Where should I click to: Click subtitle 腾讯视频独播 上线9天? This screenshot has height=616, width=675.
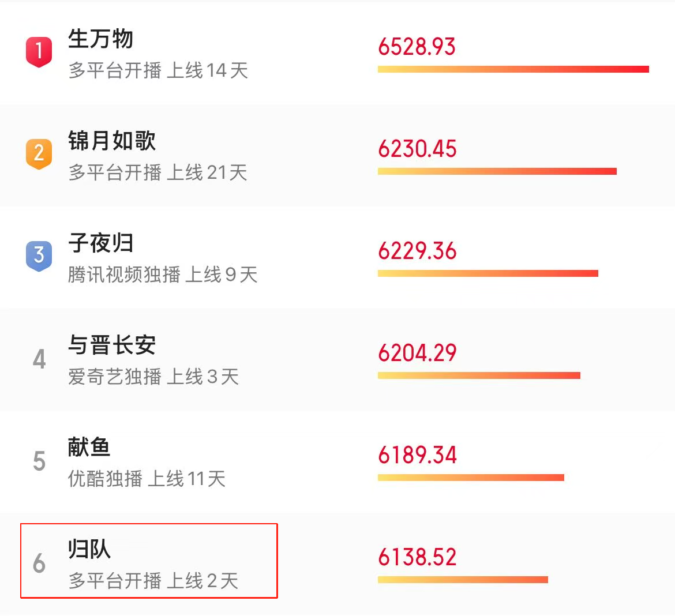pos(163,275)
